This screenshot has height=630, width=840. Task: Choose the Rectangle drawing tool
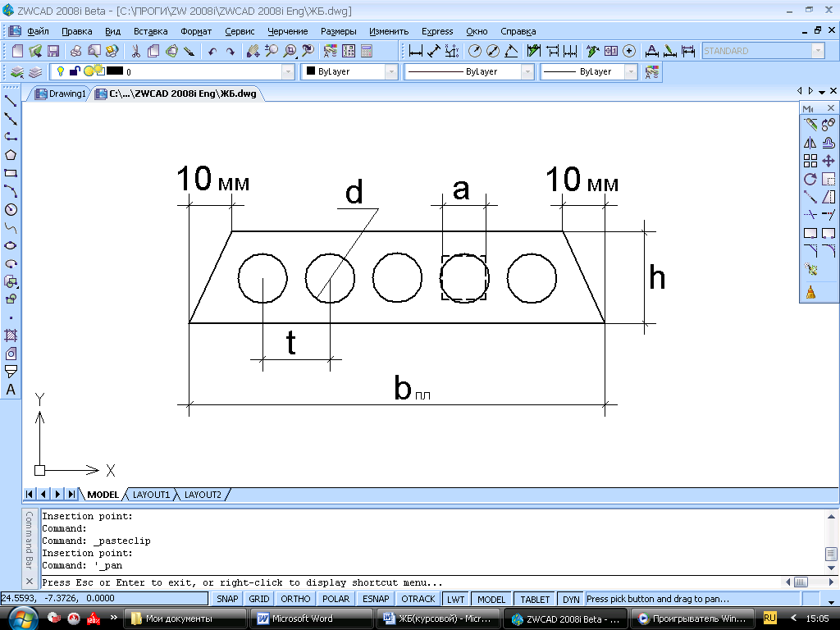[x=10, y=173]
